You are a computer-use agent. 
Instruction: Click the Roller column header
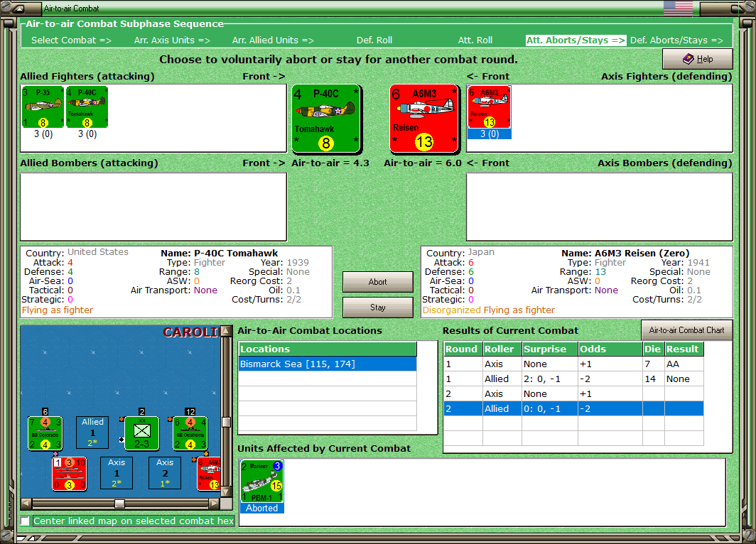point(502,349)
